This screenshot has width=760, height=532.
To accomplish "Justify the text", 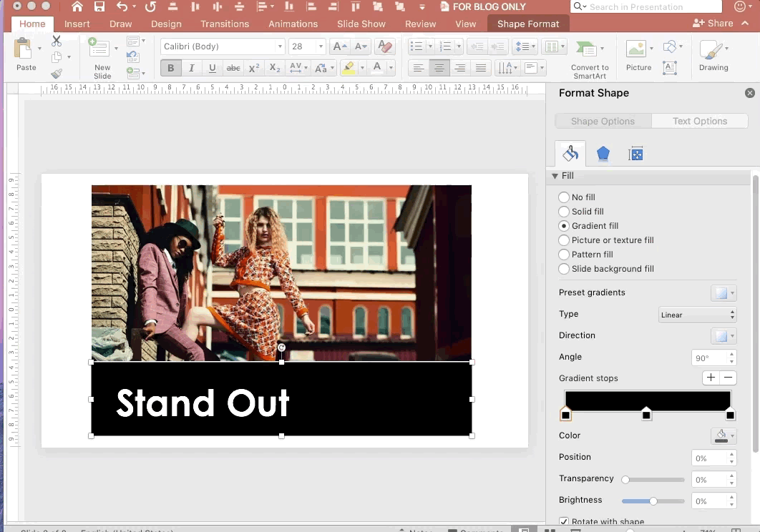I will coord(481,68).
